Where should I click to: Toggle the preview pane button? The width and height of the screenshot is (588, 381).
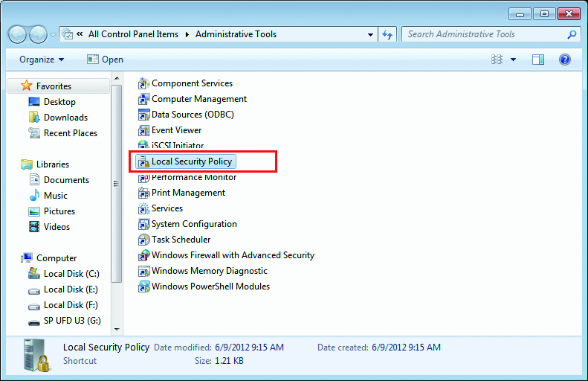coord(538,60)
